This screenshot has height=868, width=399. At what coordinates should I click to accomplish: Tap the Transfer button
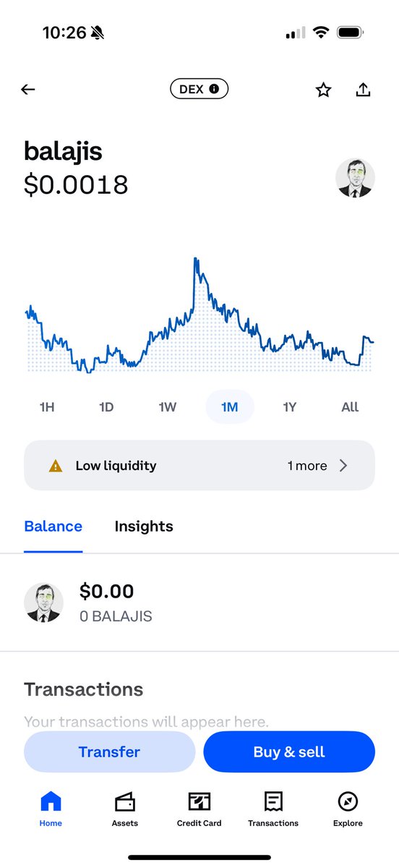click(110, 752)
